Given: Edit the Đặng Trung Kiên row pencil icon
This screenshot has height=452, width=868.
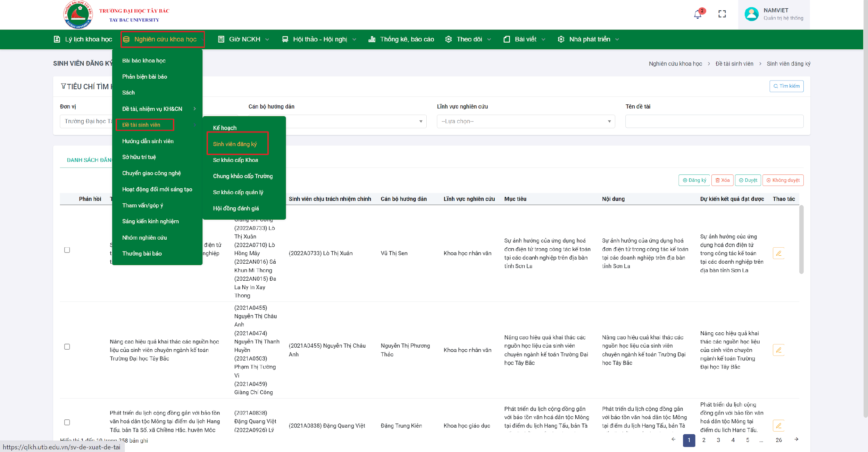Looking at the screenshot, I should [779, 426].
